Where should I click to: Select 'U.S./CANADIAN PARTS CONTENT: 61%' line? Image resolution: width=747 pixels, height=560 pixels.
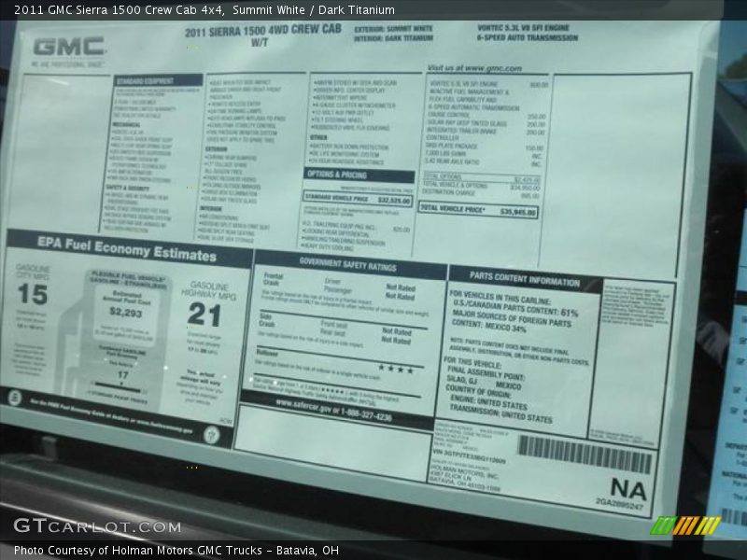click(x=515, y=308)
